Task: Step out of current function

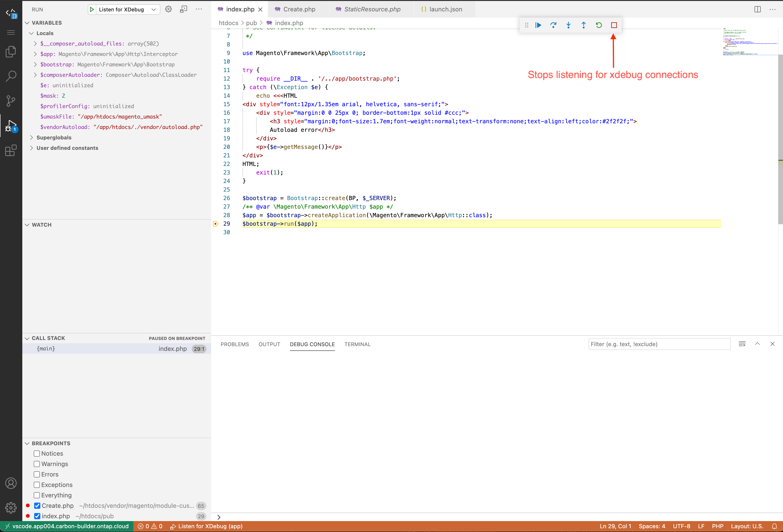Action: point(583,25)
